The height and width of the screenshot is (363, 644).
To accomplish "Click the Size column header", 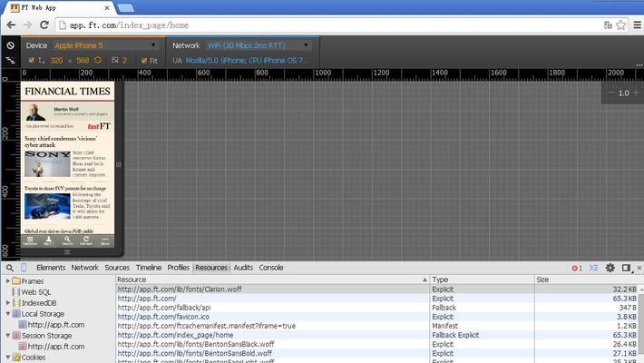I will point(588,280).
